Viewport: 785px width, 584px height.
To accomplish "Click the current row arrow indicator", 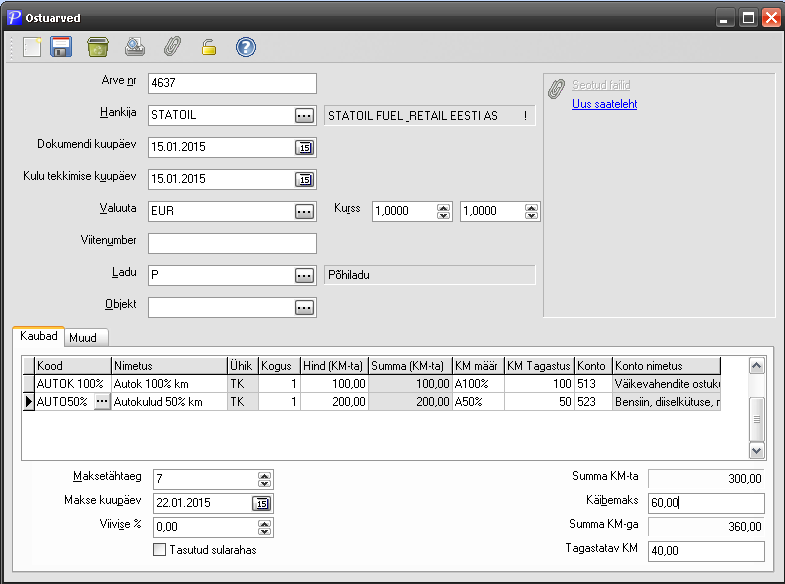I will tap(29, 402).
